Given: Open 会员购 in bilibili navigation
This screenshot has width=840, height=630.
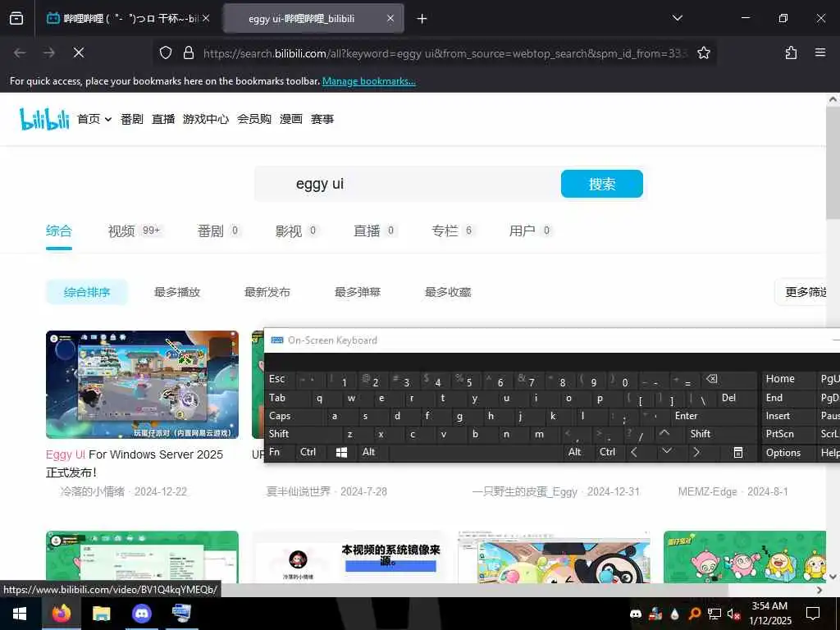Looking at the screenshot, I should (x=254, y=119).
